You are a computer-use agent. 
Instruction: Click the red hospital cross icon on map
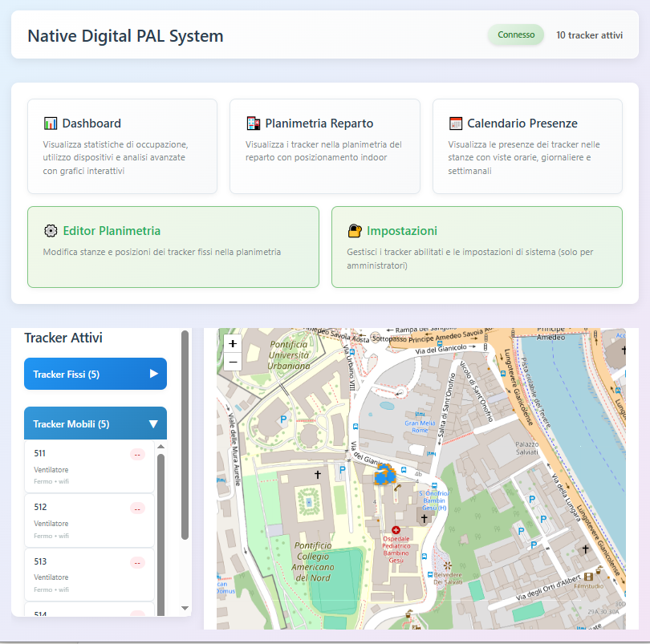click(396, 530)
